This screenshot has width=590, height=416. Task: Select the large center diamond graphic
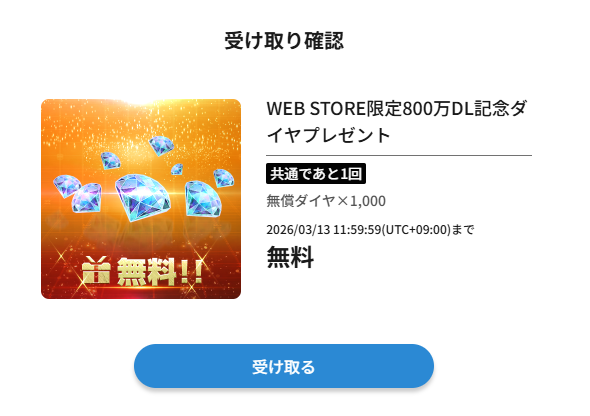(x=143, y=197)
